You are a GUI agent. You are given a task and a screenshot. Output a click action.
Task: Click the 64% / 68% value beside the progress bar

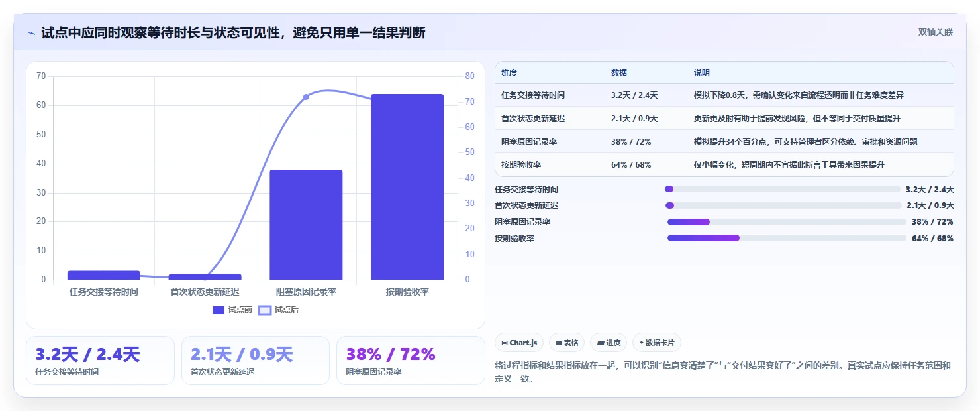pyautogui.click(x=932, y=239)
